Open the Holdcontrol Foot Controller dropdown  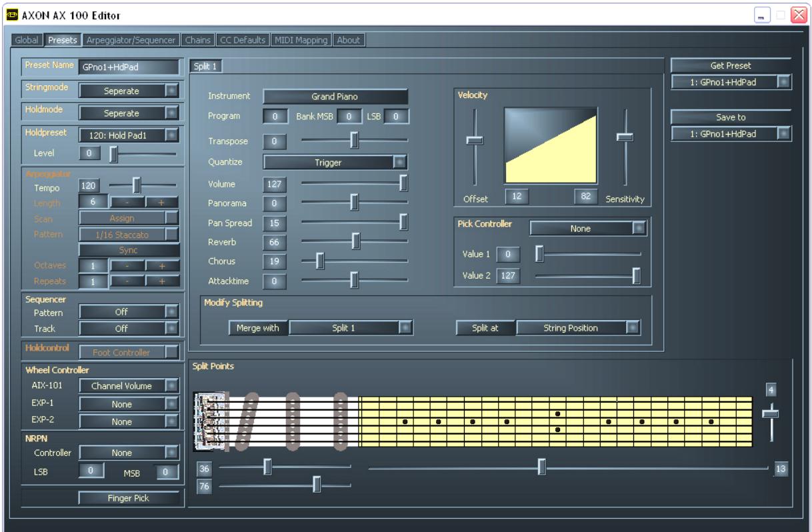(x=129, y=352)
